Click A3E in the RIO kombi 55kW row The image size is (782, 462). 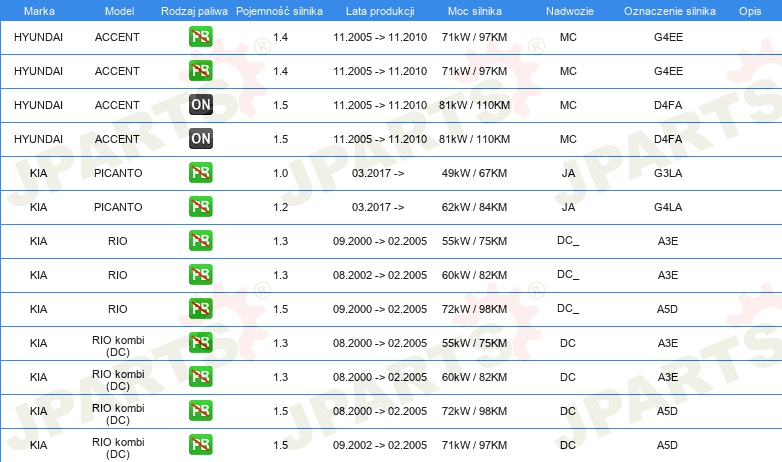(668, 343)
